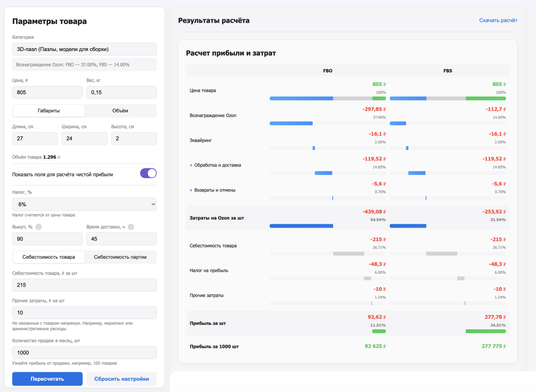Click info icon next to Выкуп, %
This screenshot has height=392, width=536.
point(38,227)
